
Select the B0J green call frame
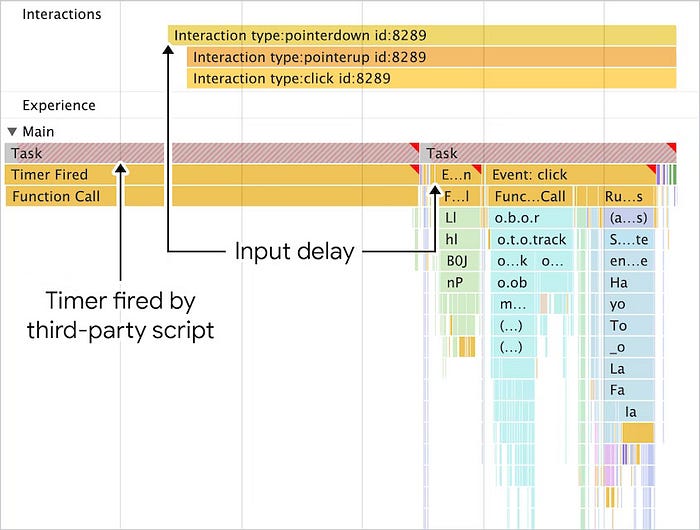tap(460, 261)
